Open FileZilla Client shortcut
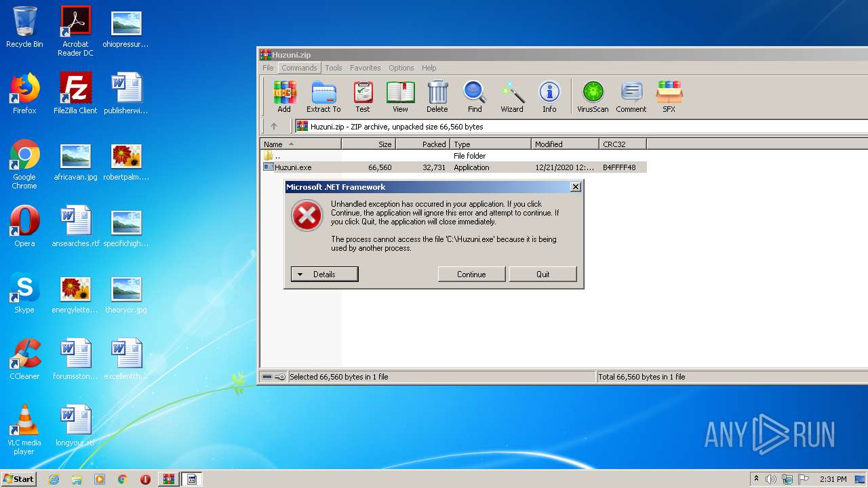 tap(75, 94)
